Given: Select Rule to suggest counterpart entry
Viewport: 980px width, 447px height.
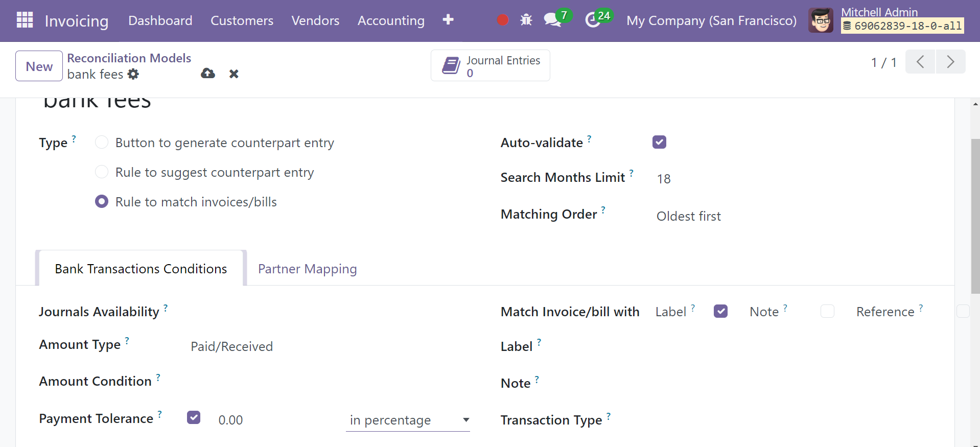Looking at the screenshot, I should tap(102, 172).
